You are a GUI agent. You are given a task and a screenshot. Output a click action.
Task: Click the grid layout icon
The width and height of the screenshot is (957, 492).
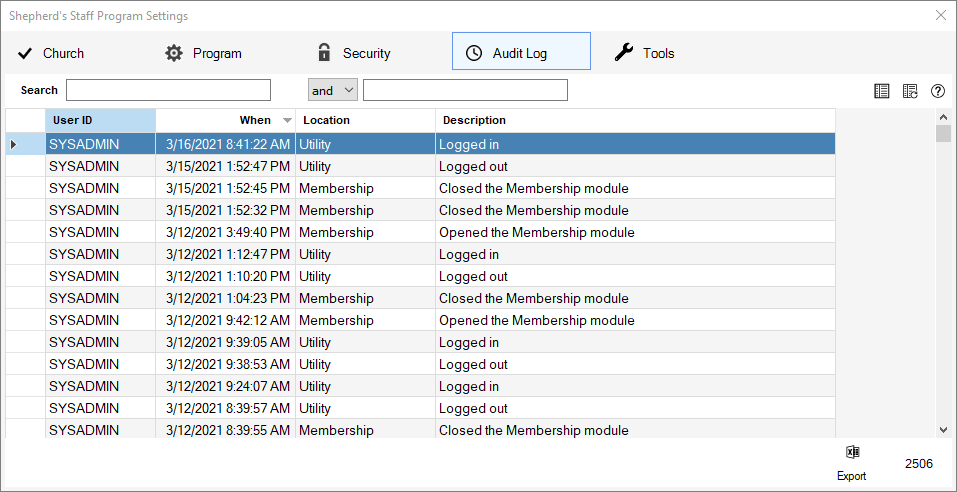(x=881, y=91)
